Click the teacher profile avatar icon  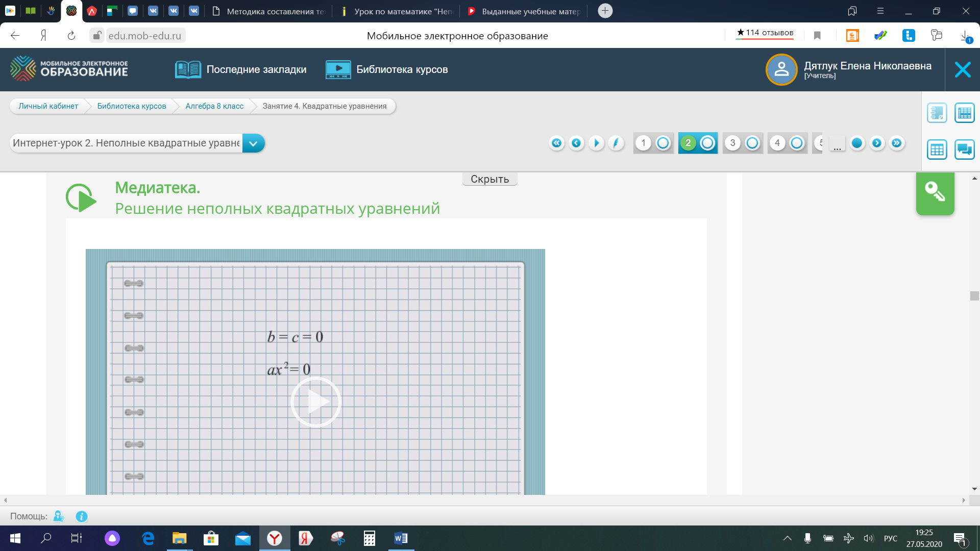[781, 69]
